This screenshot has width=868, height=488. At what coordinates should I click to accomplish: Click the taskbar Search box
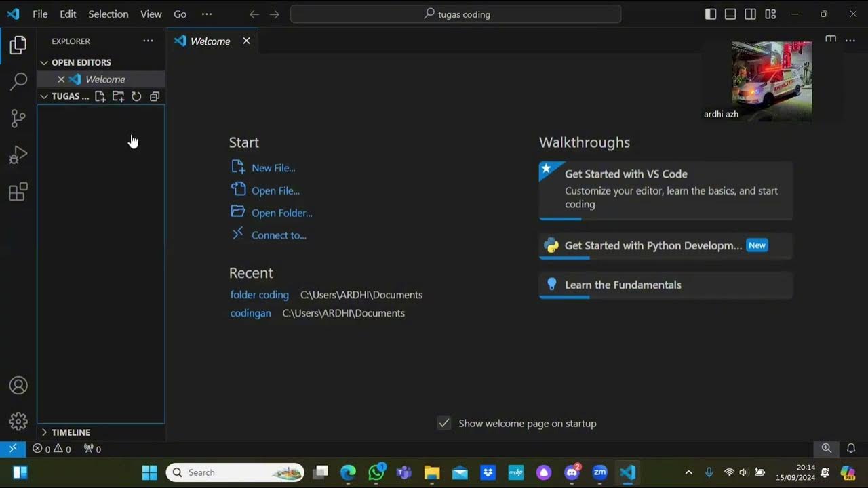coord(235,472)
